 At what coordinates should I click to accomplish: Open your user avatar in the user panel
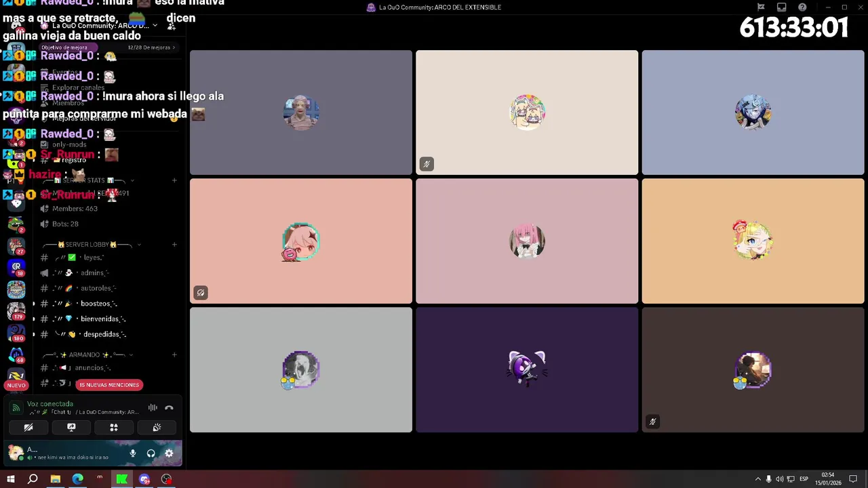(16, 453)
